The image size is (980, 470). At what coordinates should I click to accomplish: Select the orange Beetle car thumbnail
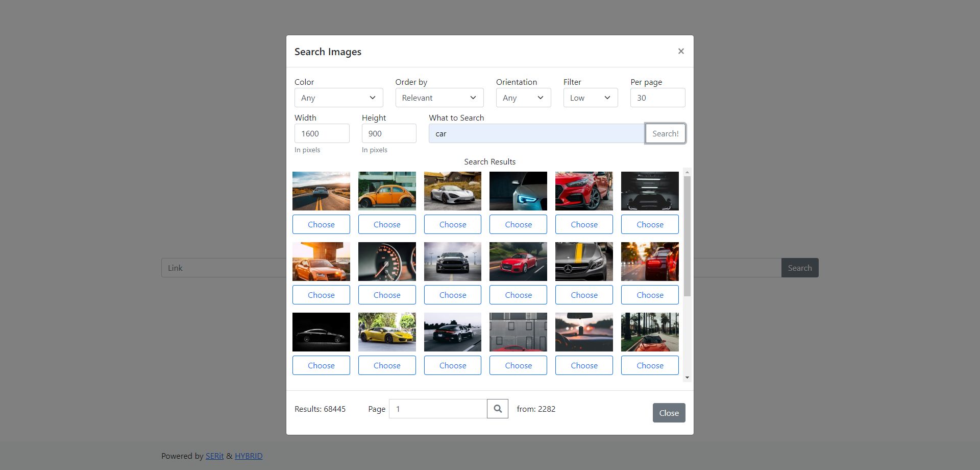pos(387,191)
